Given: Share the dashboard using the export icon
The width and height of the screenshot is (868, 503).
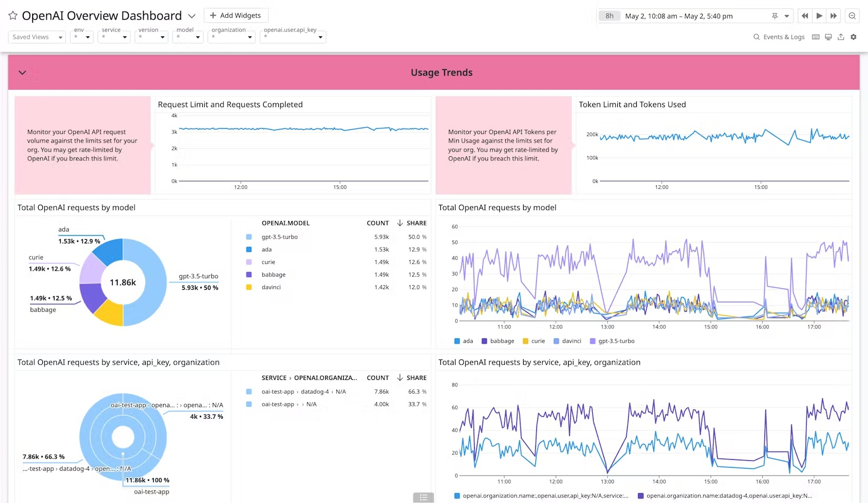Looking at the screenshot, I should [841, 37].
